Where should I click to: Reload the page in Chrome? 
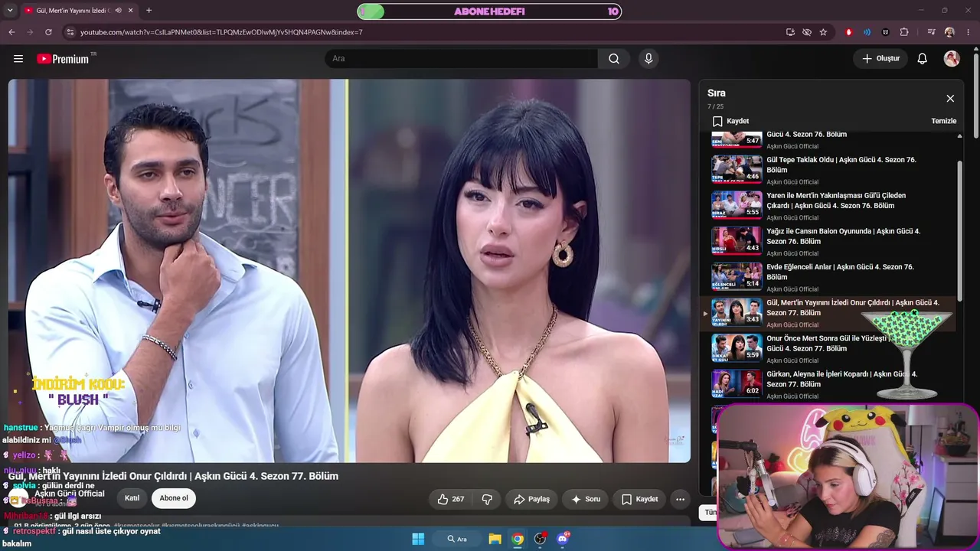[48, 32]
